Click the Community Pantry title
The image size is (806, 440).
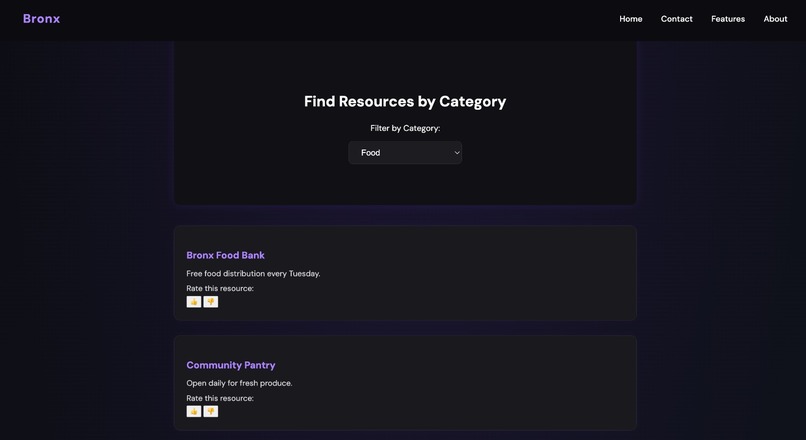point(231,365)
